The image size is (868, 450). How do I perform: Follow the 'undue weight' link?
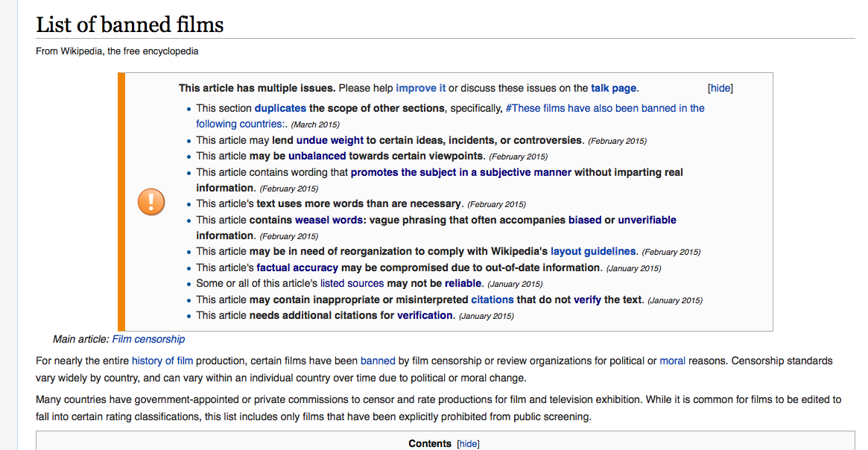[330, 140]
